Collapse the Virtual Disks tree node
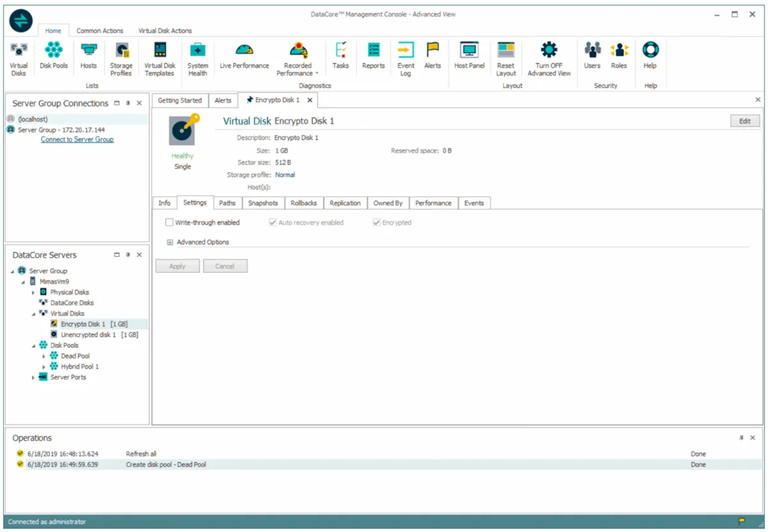768x532 pixels. [33, 313]
